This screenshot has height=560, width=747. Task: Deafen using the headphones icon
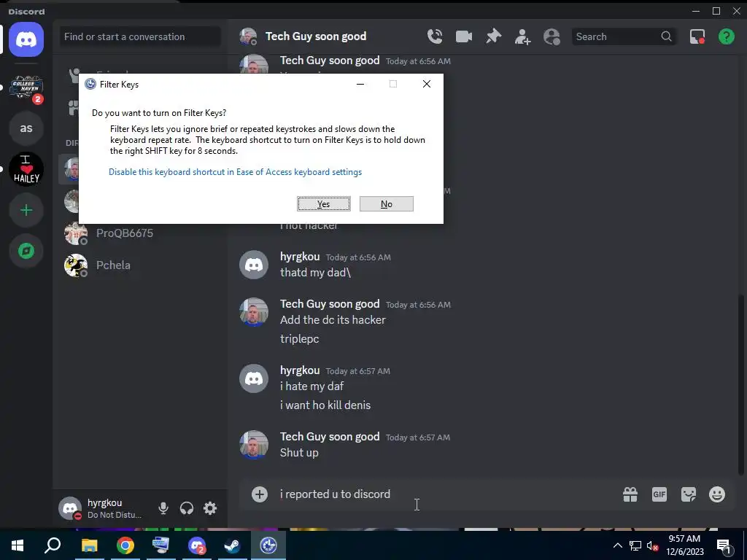[187, 508]
